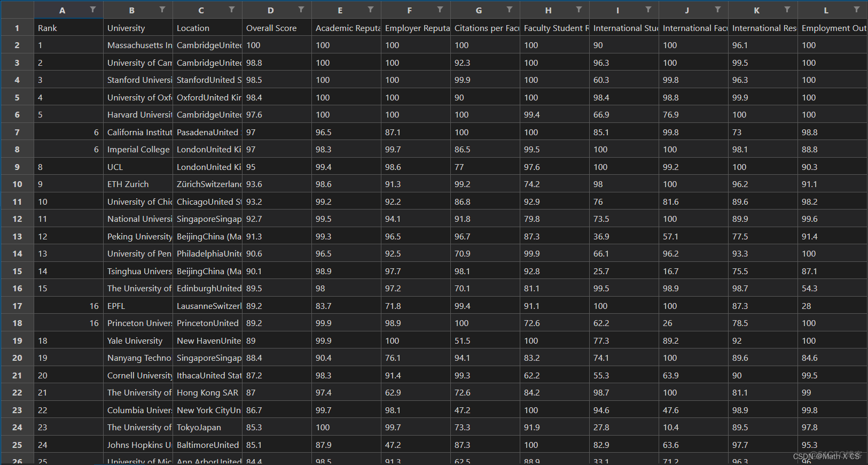The image size is (868, 465).
Task: Select overall score 98.8 cell
Action: tap(277, 63)
